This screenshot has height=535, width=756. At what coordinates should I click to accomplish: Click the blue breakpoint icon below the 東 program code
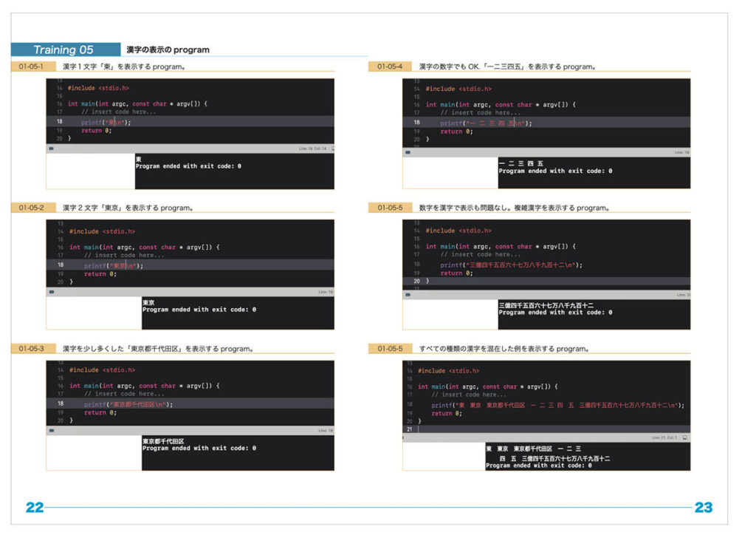51,149
